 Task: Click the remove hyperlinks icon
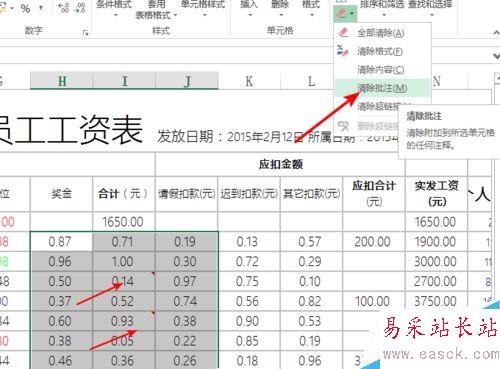click(x=343, y=126)
